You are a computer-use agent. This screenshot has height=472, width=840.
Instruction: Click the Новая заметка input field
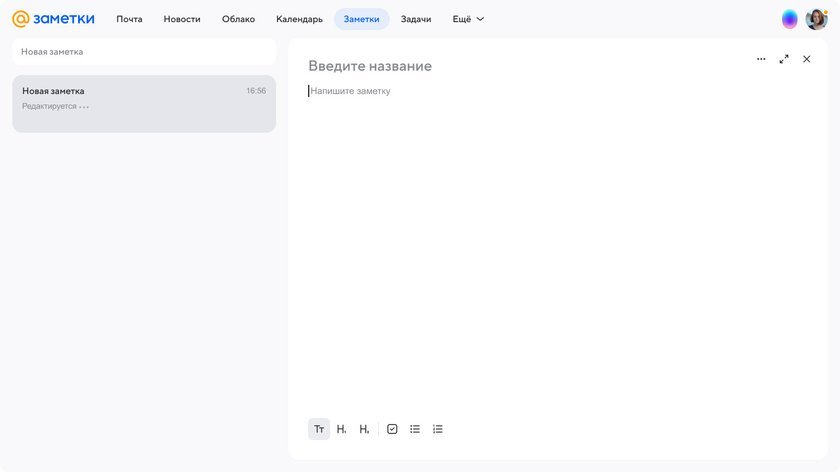pyautogui.click(x=144, y=52)
